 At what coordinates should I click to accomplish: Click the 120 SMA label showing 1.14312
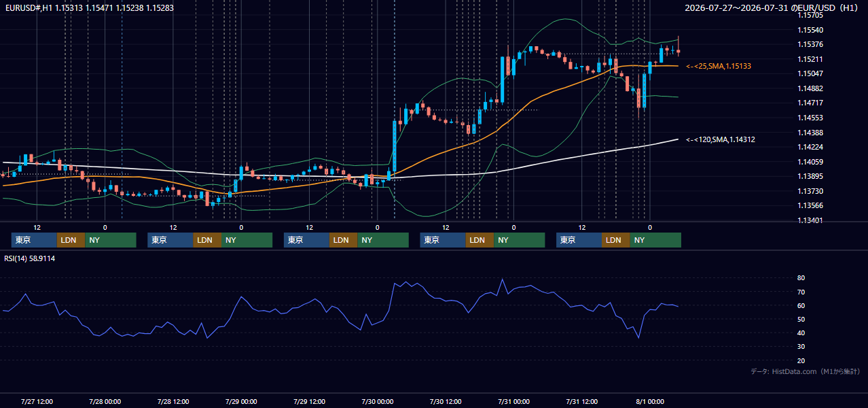point(721,139)
